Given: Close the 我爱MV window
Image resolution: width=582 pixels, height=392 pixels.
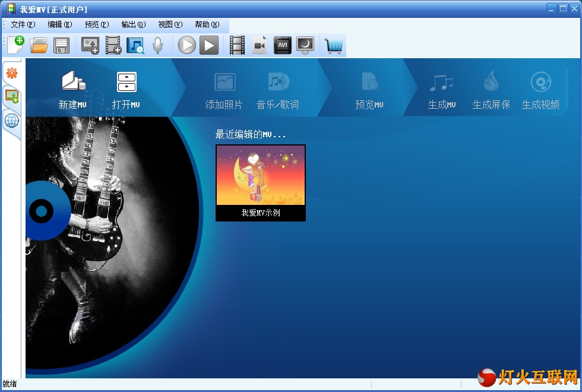Looking at the screenshot, I should (575, 8).
